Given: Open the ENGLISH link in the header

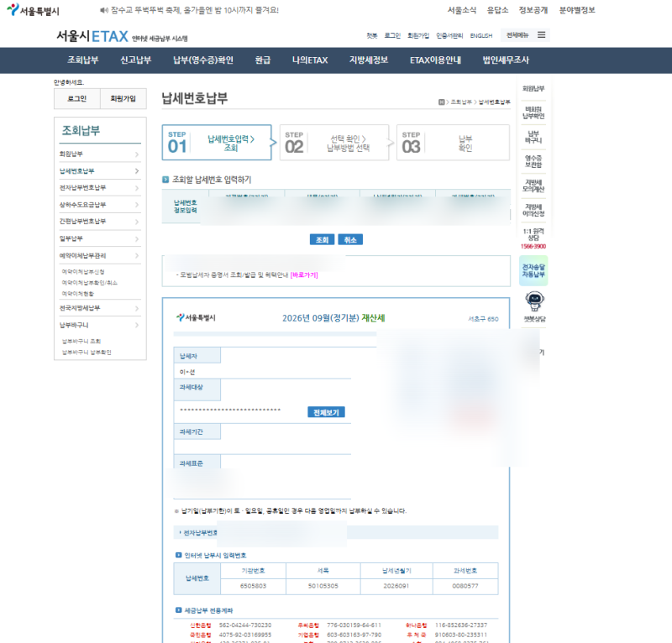Looking at the screenshot, I should (481, 35).
